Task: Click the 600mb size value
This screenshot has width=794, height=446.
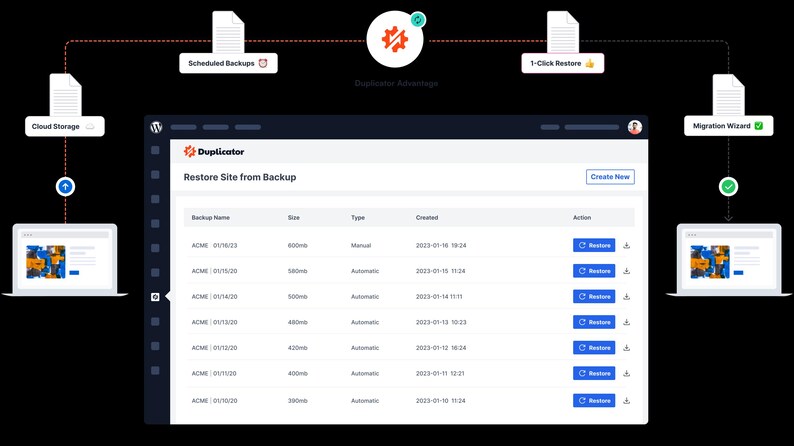Action: (298, 245)
